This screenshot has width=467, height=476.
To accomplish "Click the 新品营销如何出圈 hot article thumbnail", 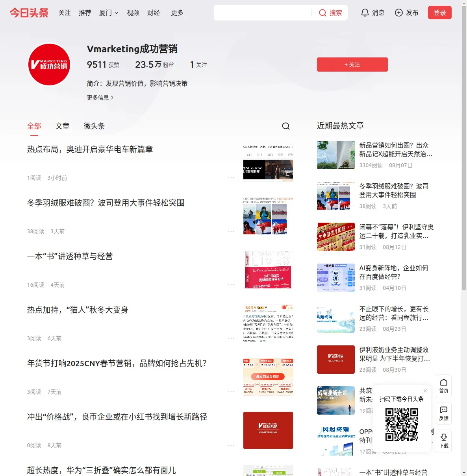I will point(336,155).
